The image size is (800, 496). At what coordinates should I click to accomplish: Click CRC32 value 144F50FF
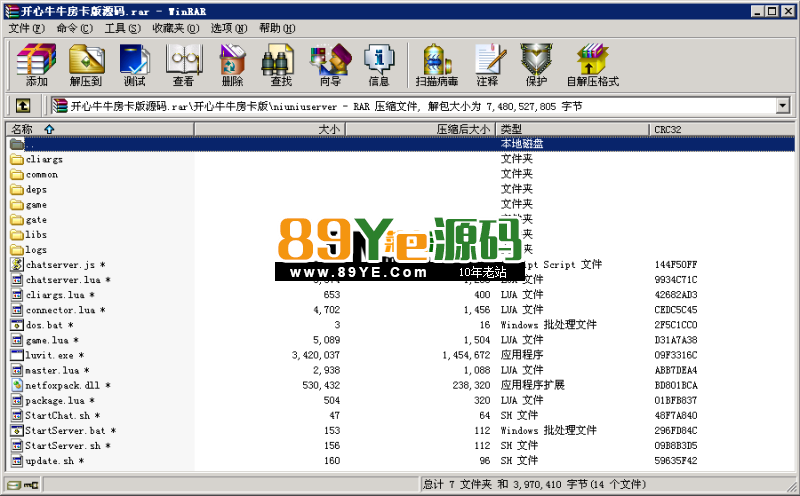pyautogui.click(x=676, y=264)
